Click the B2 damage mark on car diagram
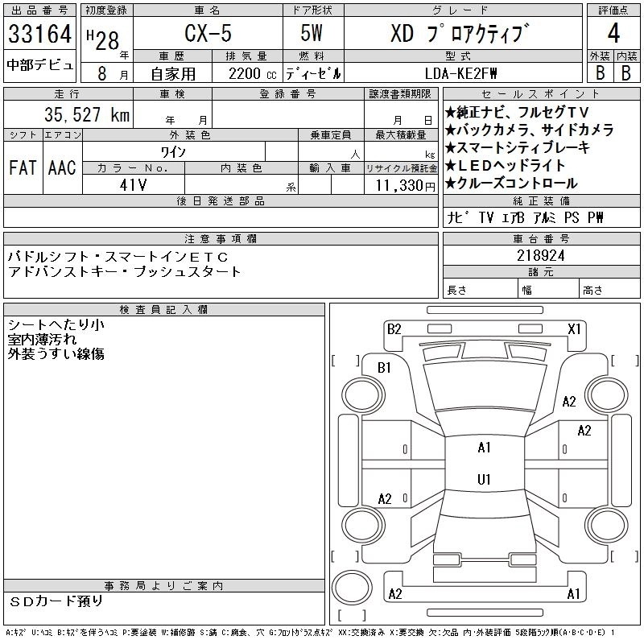 click(394, 328)
